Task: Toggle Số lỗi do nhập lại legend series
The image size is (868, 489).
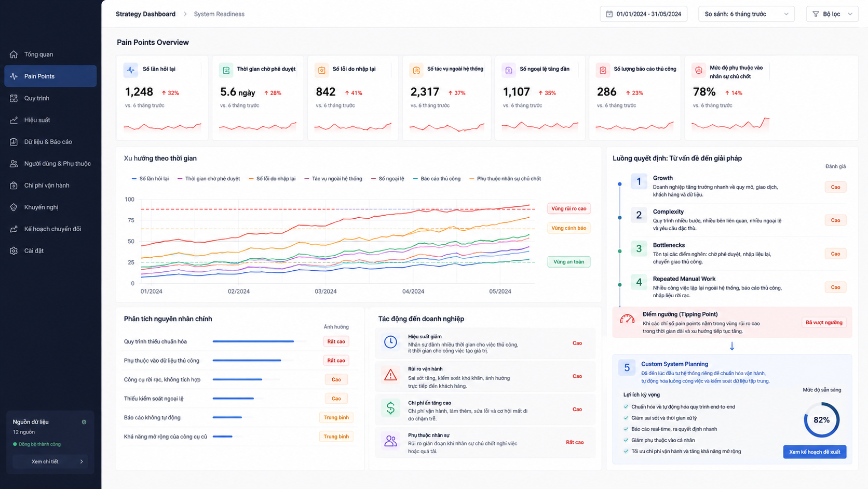Action: (272, 179)
